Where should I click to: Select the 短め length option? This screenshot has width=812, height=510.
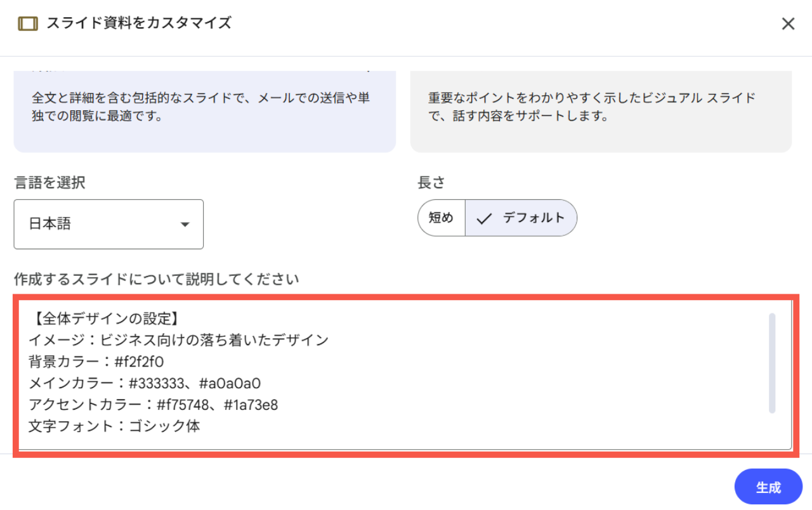442,218
